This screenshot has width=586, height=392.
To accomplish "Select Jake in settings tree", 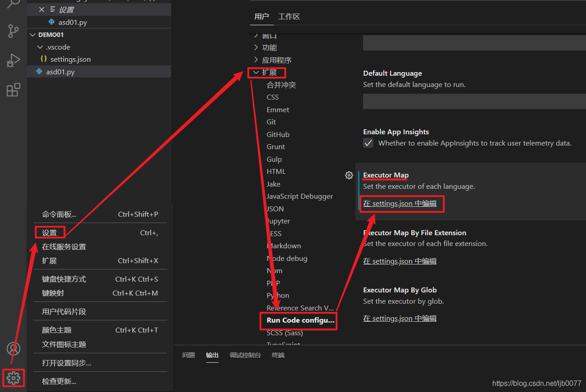I will click(273, 184).
